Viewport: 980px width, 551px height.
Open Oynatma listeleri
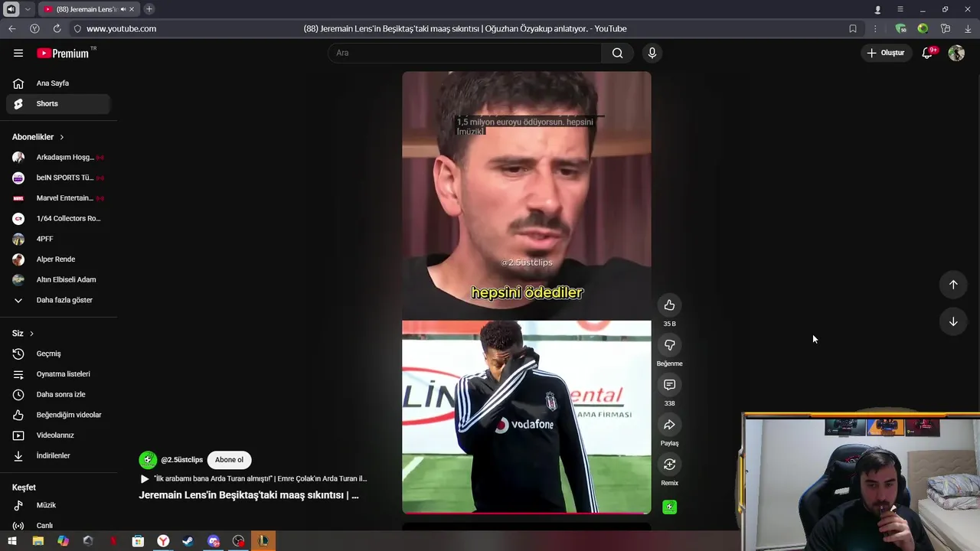pyautogui.click(x=57, y=374)
